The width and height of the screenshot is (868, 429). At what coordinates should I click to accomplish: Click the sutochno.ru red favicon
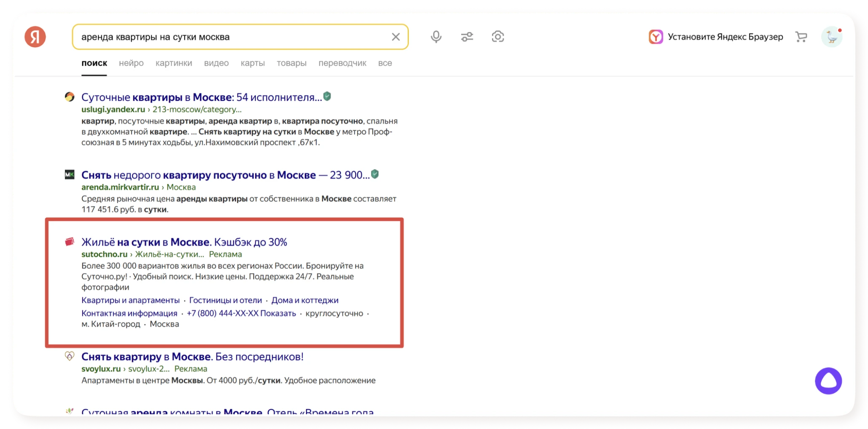coord(70,242)
